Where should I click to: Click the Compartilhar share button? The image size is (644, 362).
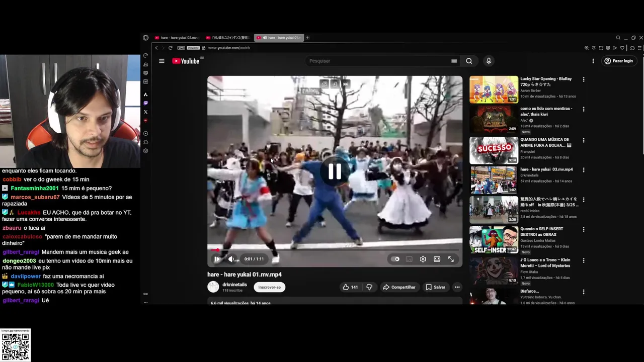click(399, 287)
